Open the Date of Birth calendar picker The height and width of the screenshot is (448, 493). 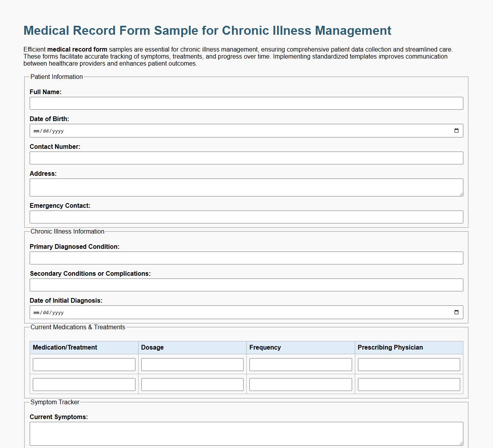[457, 131]
